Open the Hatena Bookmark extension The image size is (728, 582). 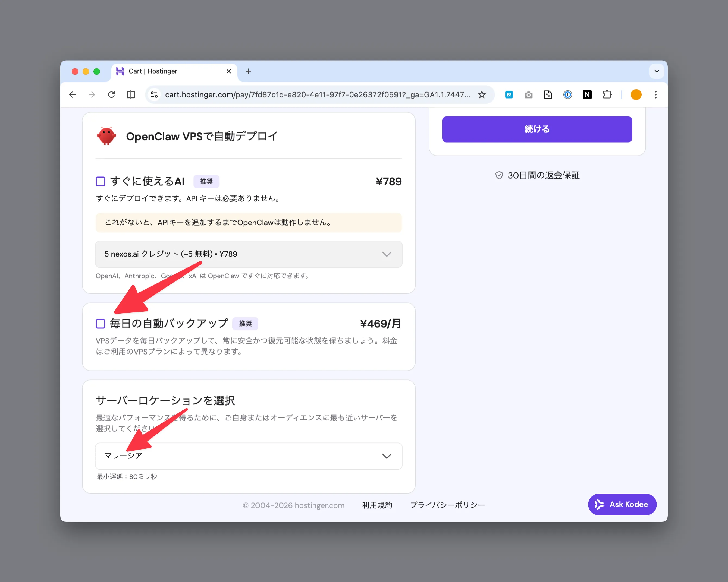pos(509,94)
